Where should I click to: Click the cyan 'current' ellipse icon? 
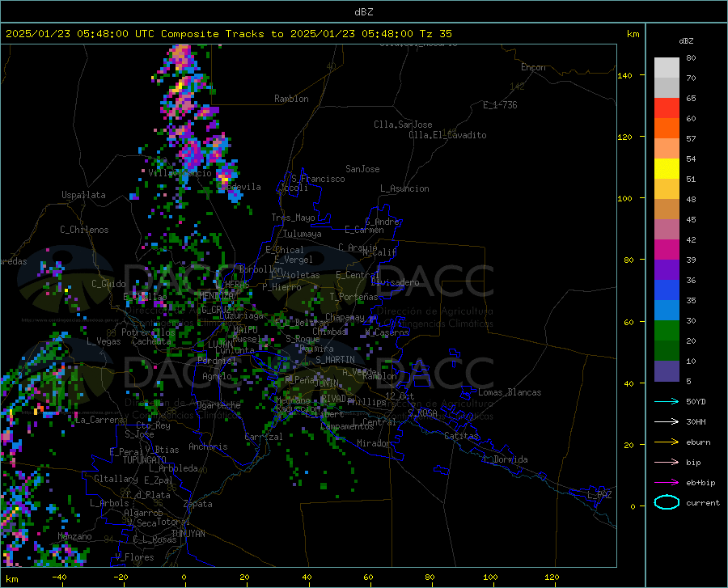coord(667,502)
